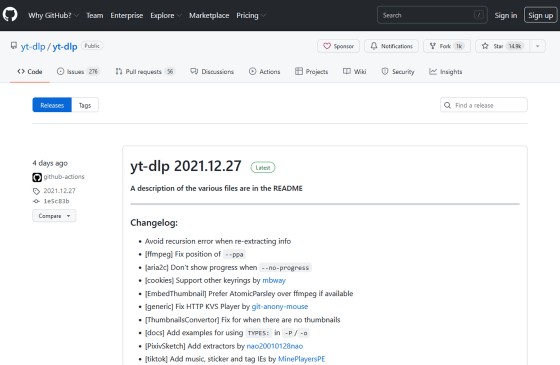The image size is (560, 365).
Task: Open the Security tab
Action: [x=398, y=71]
